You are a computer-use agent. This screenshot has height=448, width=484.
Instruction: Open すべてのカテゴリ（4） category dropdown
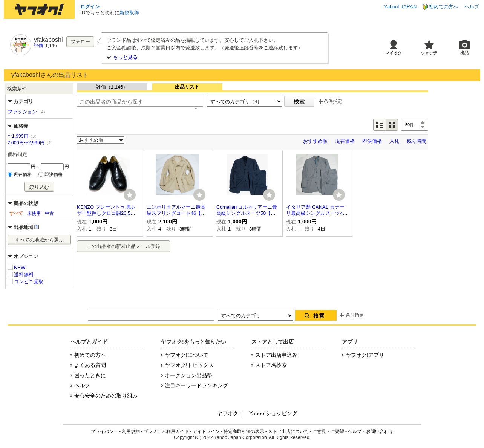pyautogui.click(x=245, y=101)
